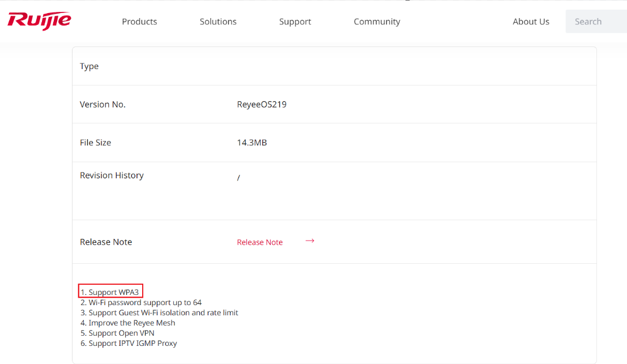Image resolution: width=627 pixels, height=364 pixels.
Task: Focus the Search input field
Action: click(595, 22)
